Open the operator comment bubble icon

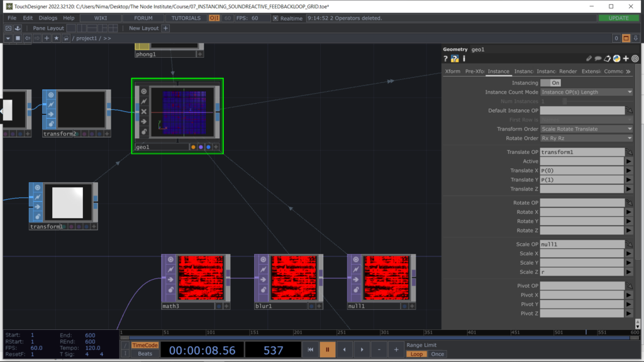tap(598, 58)
